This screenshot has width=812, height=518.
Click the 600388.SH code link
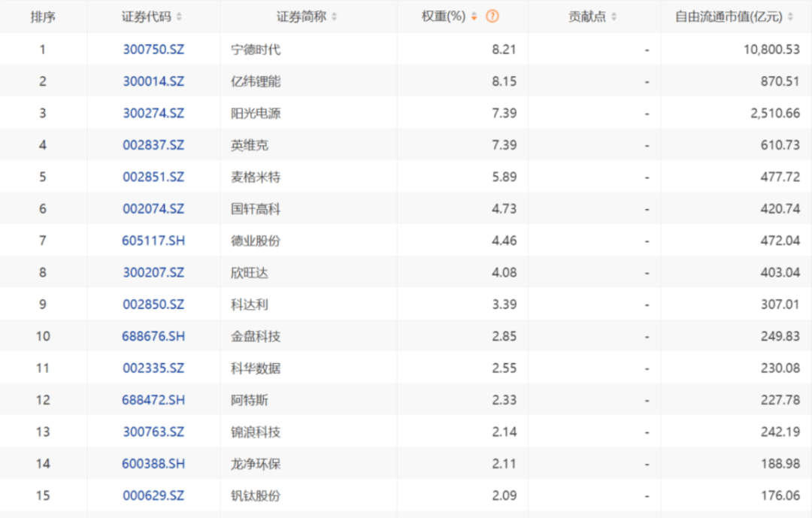(153, 464)
